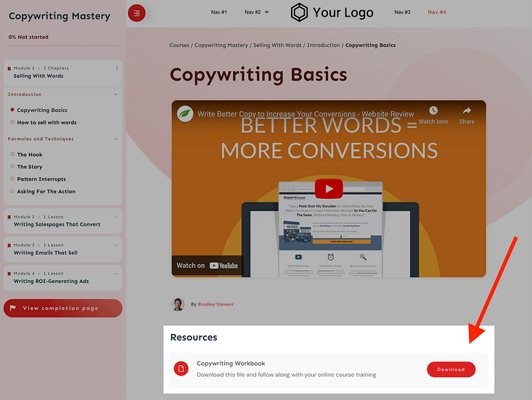Click the 0% Not started status
This screenshot has width=532, height=400.
tap(28, 37)
